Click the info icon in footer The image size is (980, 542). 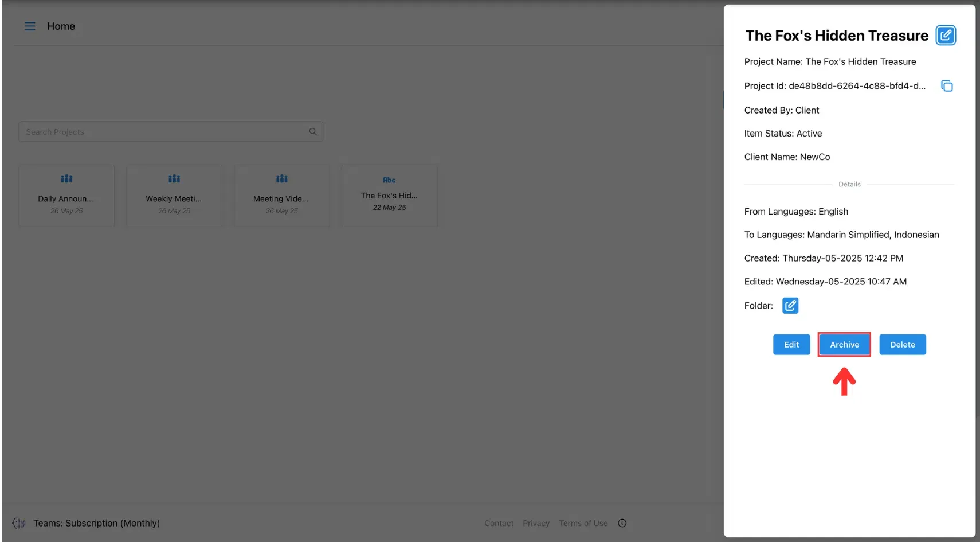622,523
